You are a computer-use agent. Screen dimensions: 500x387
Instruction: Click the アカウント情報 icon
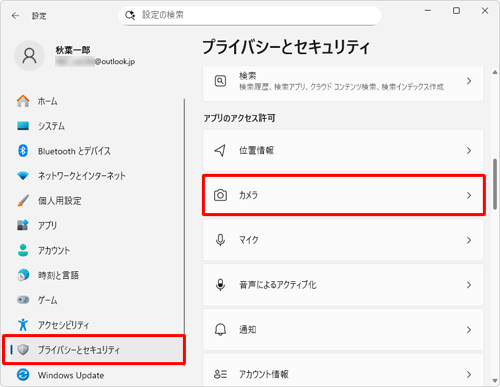(x=220, y=374)
